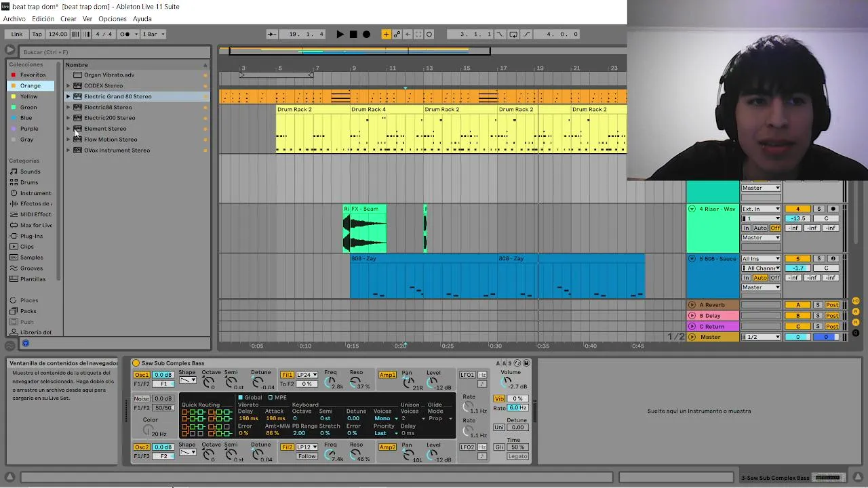Screen dimensions: 868x488
Task: Toggle the Returns section R button
Action: pyautogui.click(x=856, y=312)
